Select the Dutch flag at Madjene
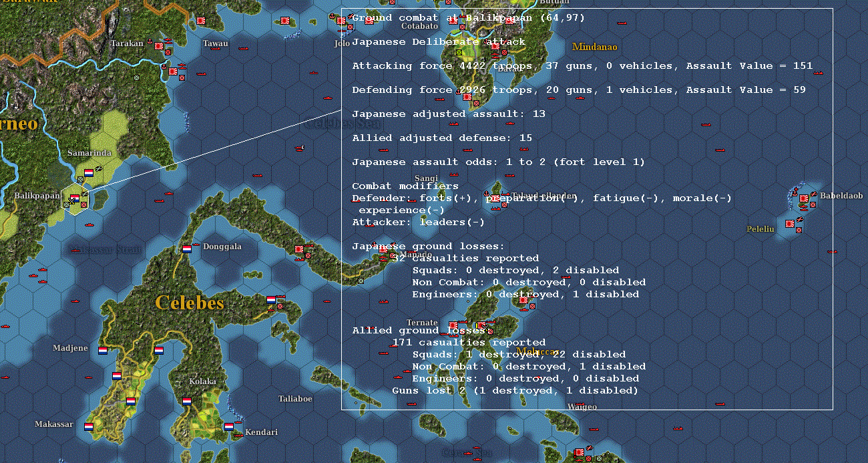 point(103,350)
